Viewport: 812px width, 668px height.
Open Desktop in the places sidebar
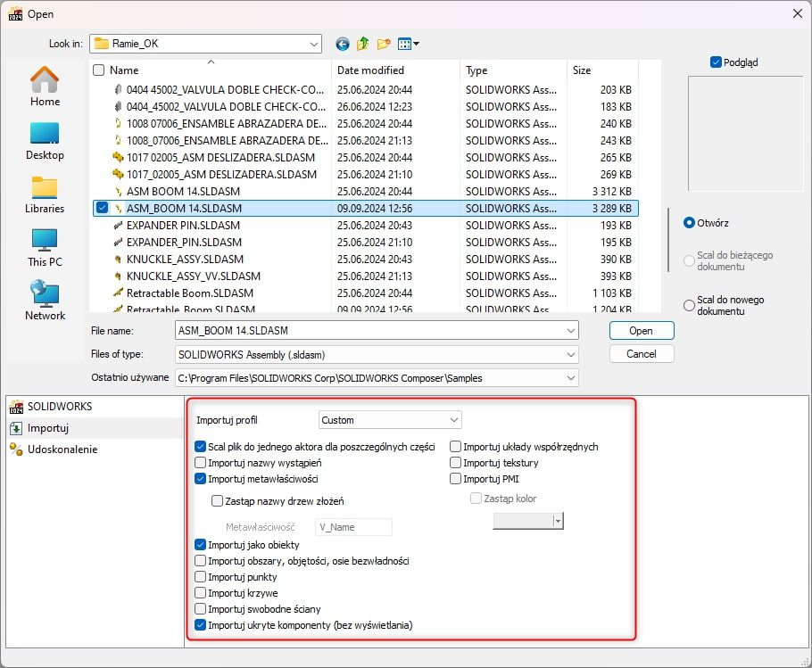point(45,141)
